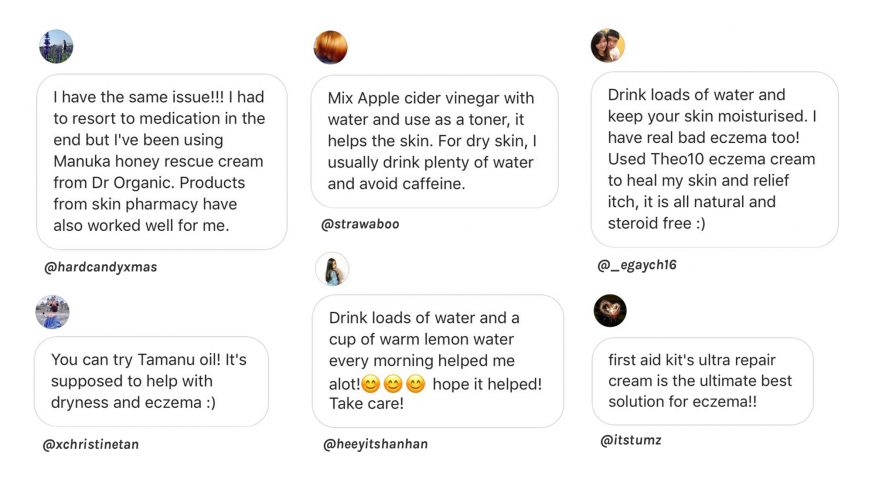Screen dimensions: 872x496
Task: Select the @itstumz handle
Action: point(631,440)
